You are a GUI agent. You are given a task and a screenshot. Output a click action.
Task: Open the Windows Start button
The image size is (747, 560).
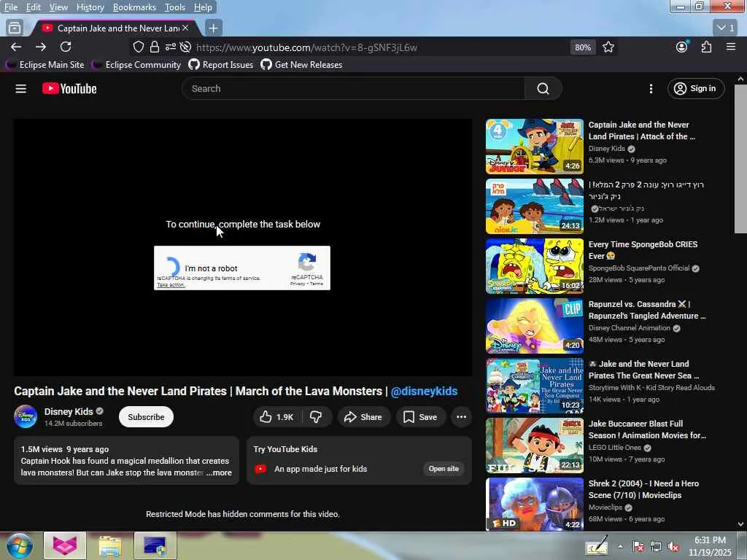point(19,546)
